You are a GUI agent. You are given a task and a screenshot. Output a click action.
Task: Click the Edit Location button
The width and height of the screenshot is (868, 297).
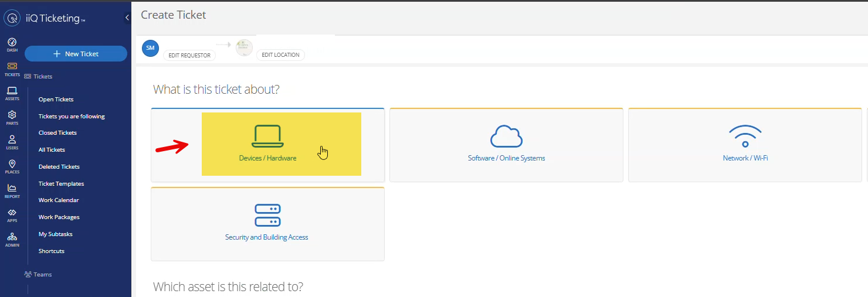(280, 55)
